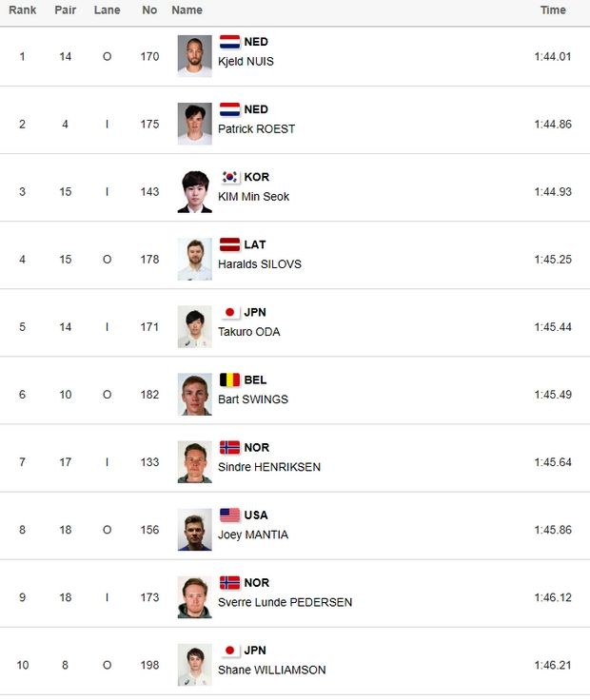Click the Japan flag beside Shane WILLIAMSON
The height and width of the screenshot is (700, 590).
(229, 651)
